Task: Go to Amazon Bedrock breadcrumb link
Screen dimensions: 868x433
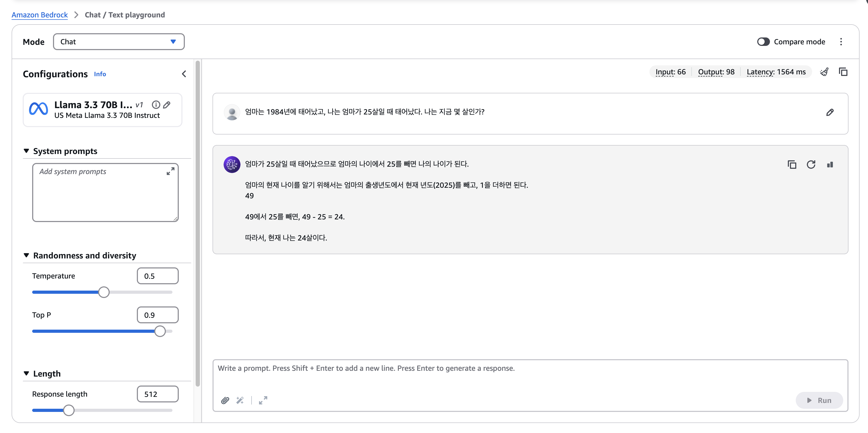Action: point(40,15)
